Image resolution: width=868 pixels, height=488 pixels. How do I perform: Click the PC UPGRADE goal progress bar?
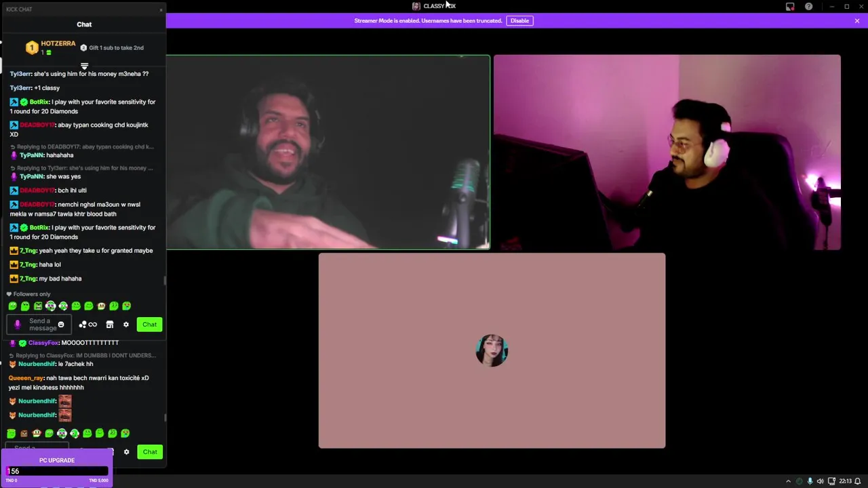click(57, 471)
